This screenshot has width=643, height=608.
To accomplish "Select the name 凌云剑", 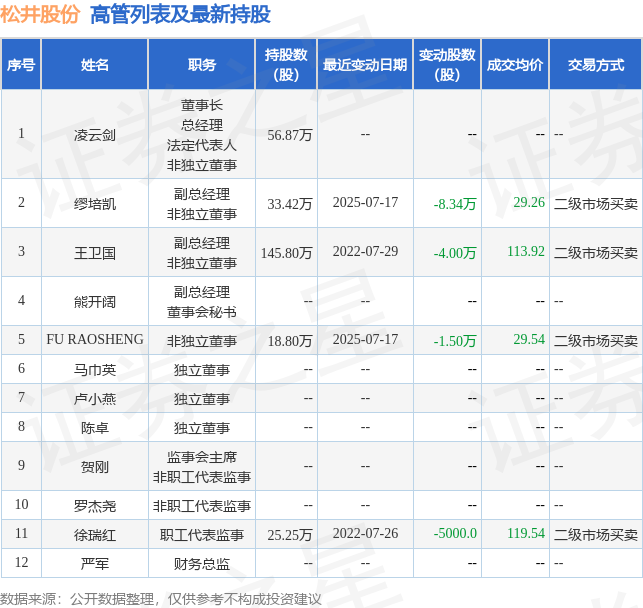I will pos(95,135).
